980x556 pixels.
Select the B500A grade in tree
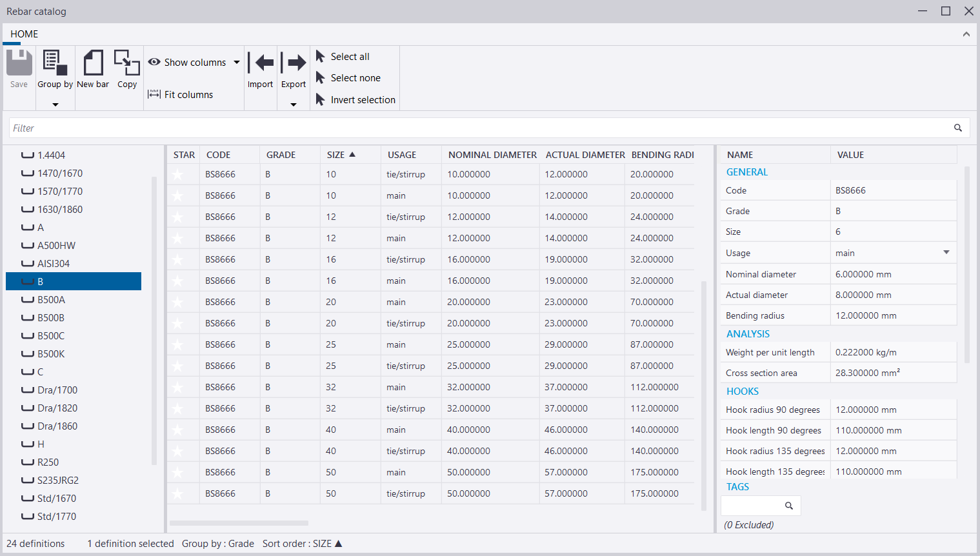(x=51, y=300)
